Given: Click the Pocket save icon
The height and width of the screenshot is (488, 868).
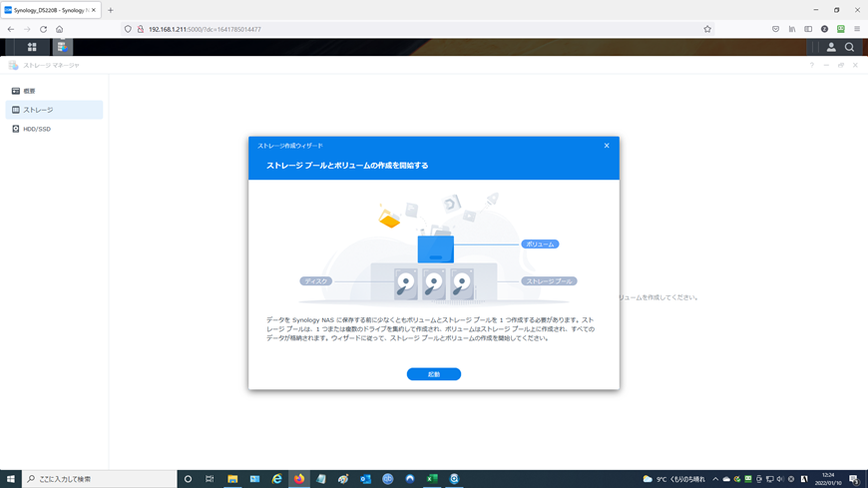Looking at the screenshot, I should pyautogui.click(x=775, y=29).
